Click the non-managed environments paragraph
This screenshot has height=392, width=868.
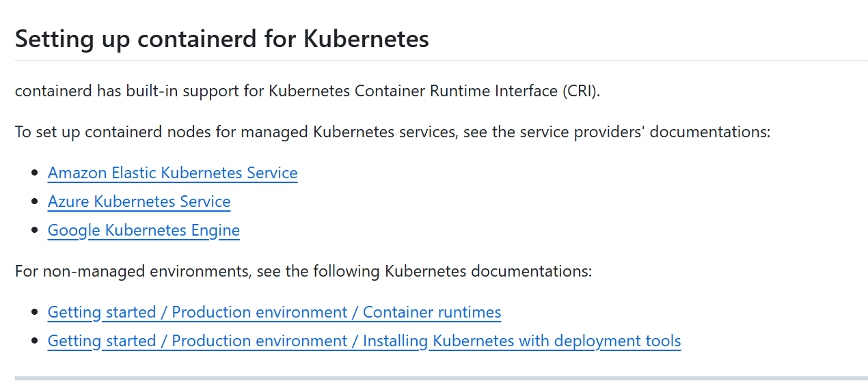tap(303, 271)
